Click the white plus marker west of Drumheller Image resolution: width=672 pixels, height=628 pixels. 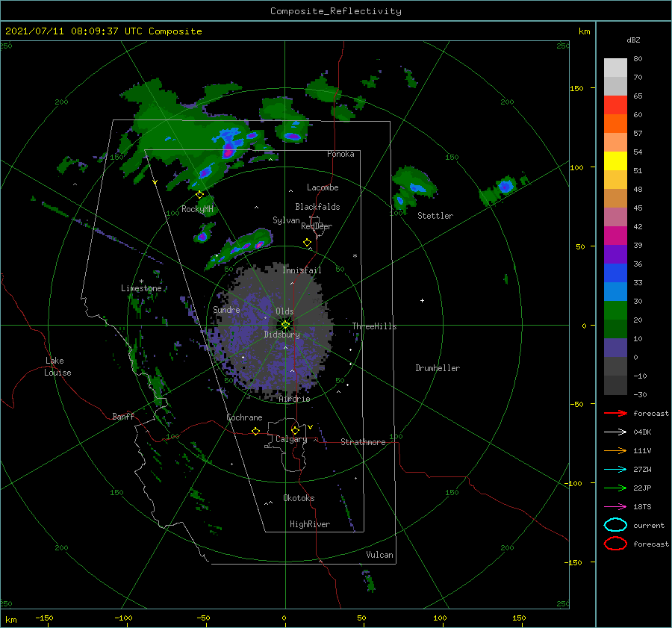click(x=422, y=300)
